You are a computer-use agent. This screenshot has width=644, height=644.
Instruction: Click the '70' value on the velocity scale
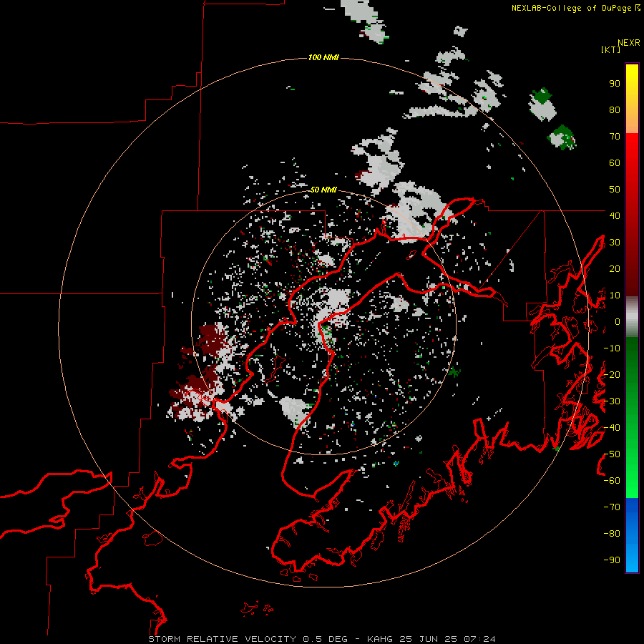[615, 137]
